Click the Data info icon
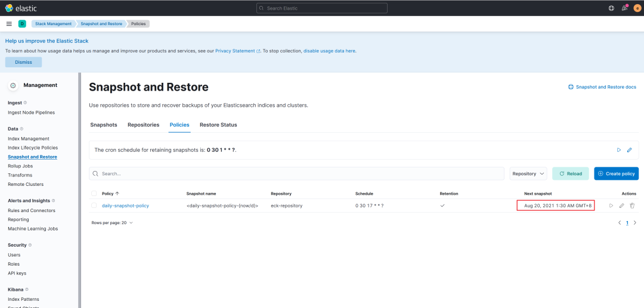Viewport: 644px width, 308px height. click(x=22, y=129)
